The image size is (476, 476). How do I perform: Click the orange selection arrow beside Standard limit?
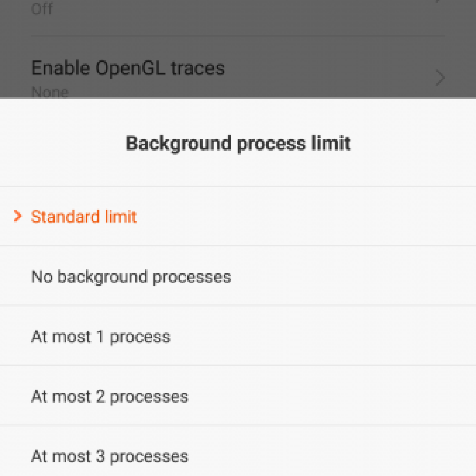18,215
